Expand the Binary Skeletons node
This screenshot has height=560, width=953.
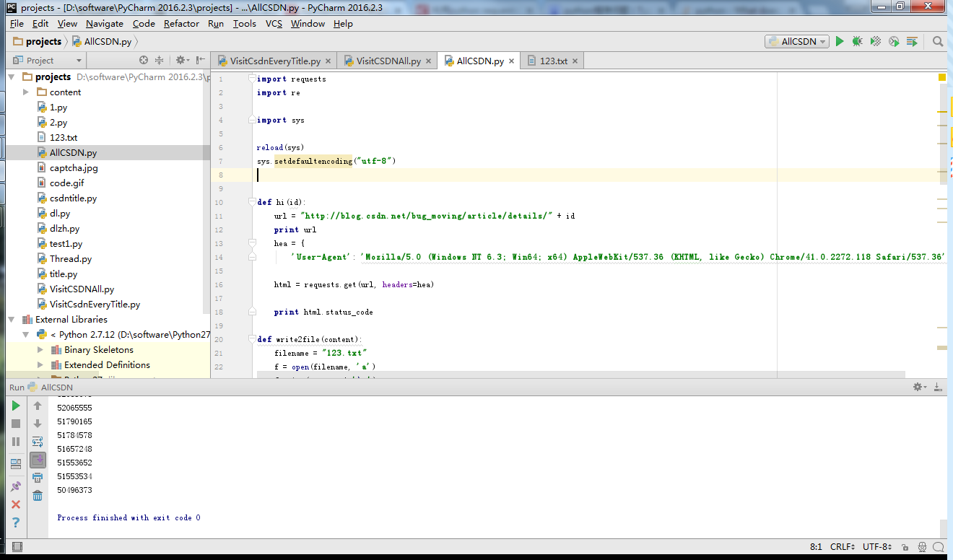tap(40, 349)
